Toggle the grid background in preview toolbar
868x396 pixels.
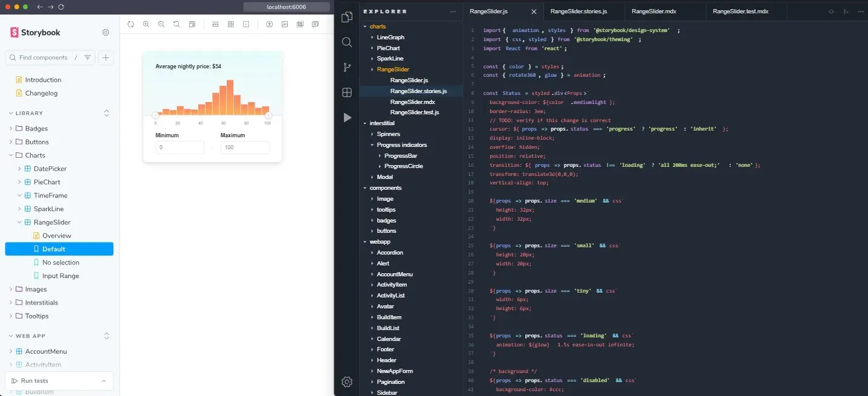pyautogui.click(x=231, y=24)
